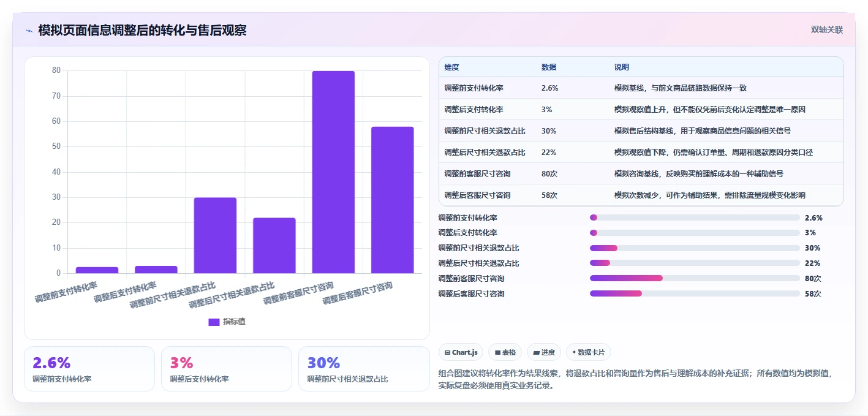The width and height of the screenshot is (868, 416).
Task: Click the 3% data cell in the table
Action: 547,110
